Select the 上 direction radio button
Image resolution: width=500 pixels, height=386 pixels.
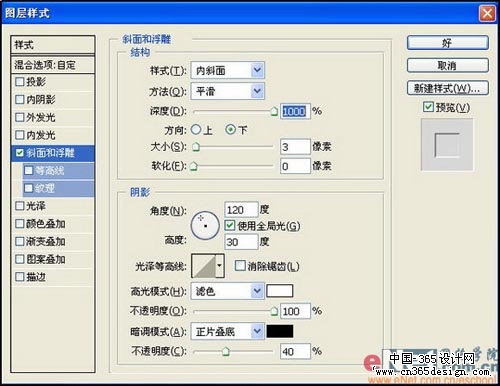196,130
